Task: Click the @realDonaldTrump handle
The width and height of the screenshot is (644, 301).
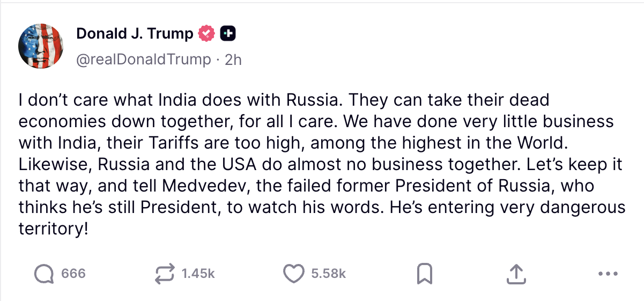Action: click(144, 60)
